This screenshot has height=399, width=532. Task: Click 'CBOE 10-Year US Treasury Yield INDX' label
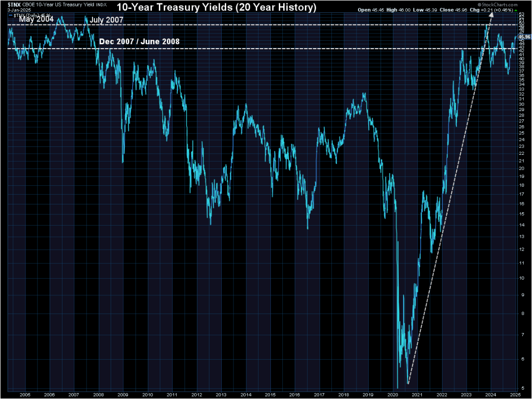click(x=64, y=5)
